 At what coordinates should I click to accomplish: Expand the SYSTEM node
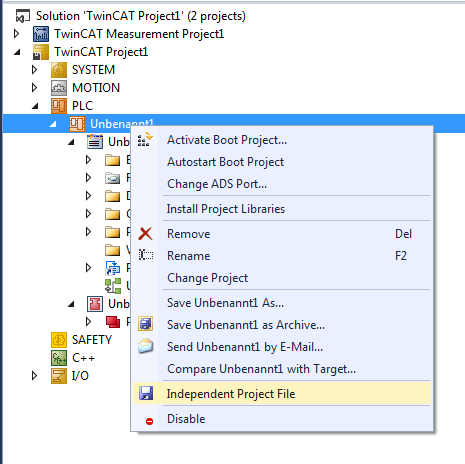34,70
